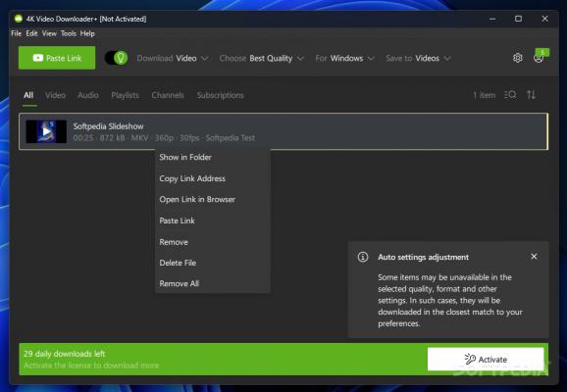
Task: Choose Remove in context menu
Action: (213, 242)
